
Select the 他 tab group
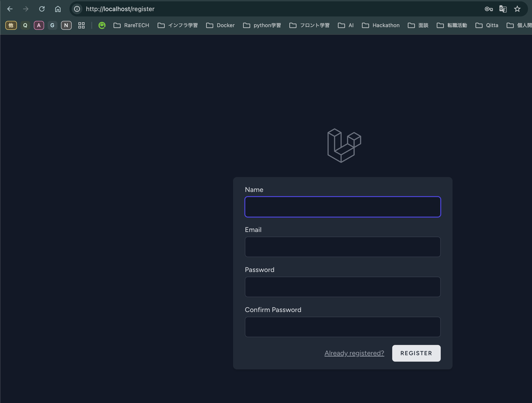pos(11,25)
